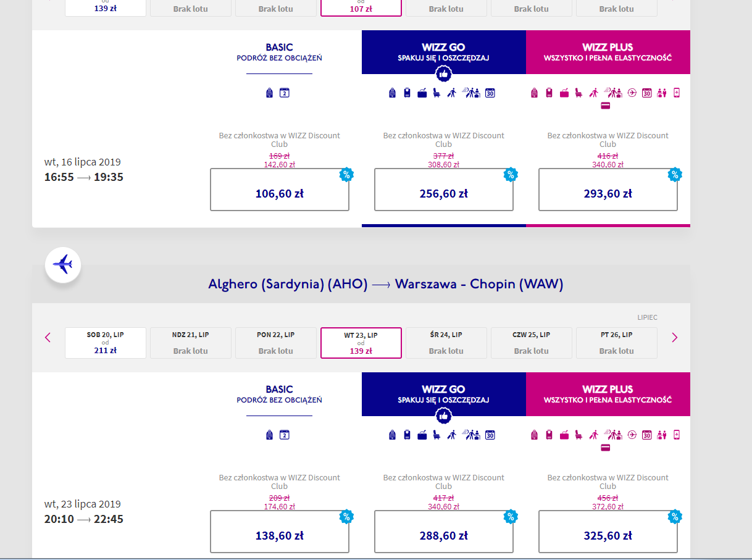Click the WIZZ GO thumbs-up recommended badge in the top flight
The image size is (752, 560).
click(443, 74)
